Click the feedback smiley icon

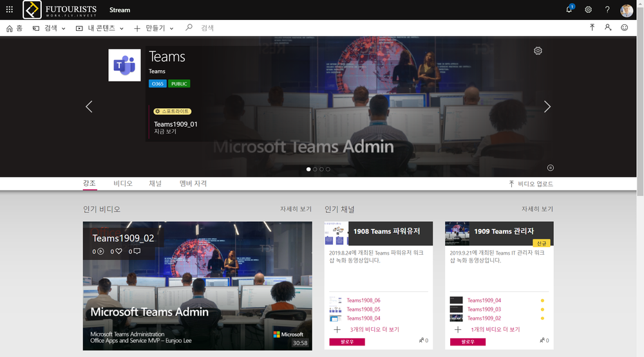pyautogui.click(x=624, y=28)
